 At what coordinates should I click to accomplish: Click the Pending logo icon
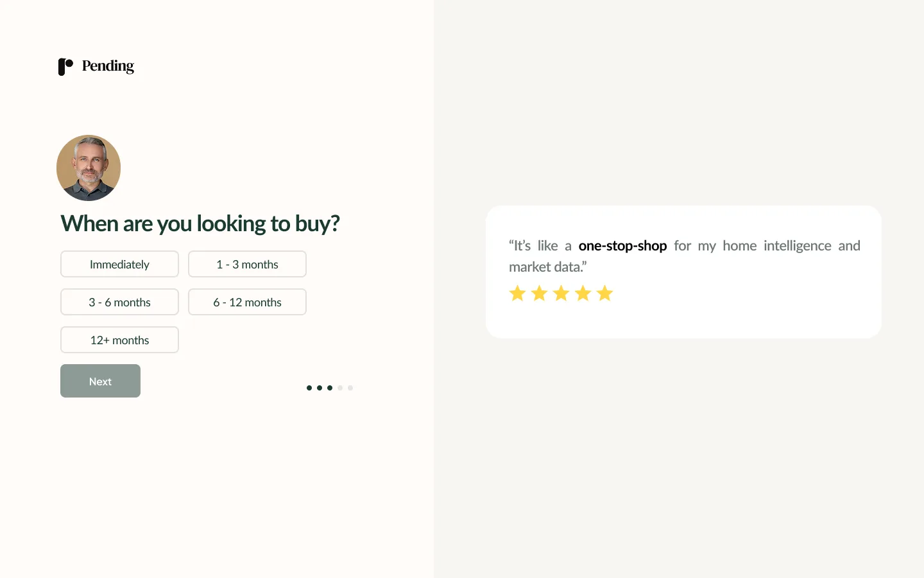coord(65,67)
